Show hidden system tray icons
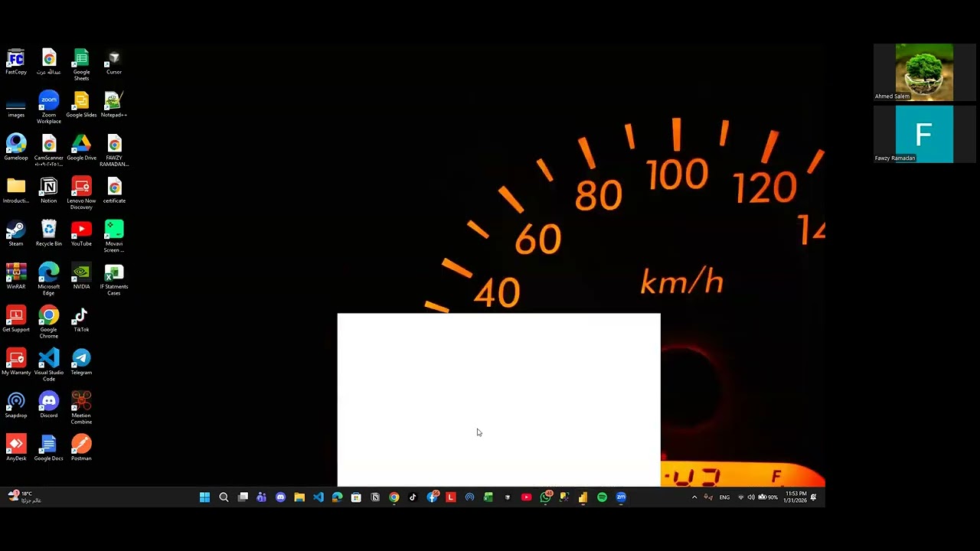This screenshot has height=551, width=980. [694, 497]
